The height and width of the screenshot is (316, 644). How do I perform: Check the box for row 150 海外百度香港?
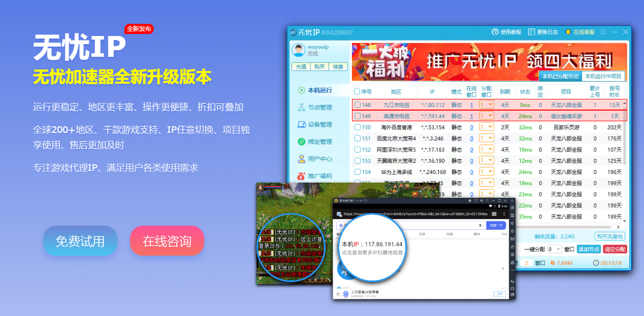358,127
